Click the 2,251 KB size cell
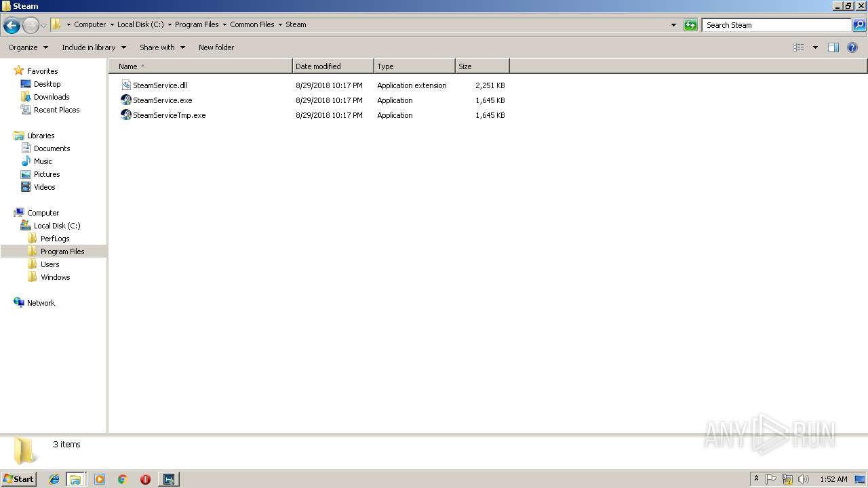868x488 pixels. tap(490, 85)
